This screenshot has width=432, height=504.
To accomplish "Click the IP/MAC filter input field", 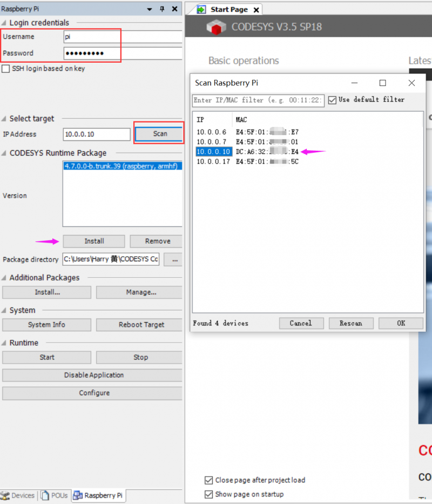I will (258, 100).
